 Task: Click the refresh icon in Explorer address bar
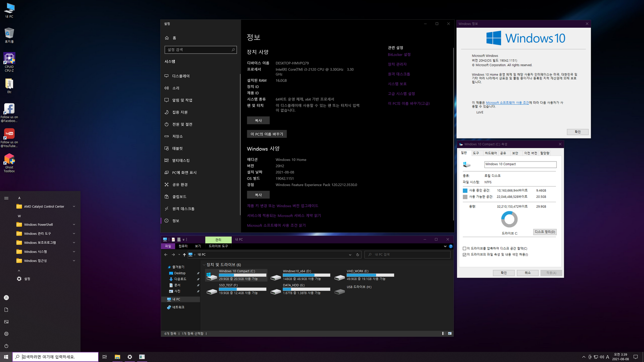tap(358, 255)
